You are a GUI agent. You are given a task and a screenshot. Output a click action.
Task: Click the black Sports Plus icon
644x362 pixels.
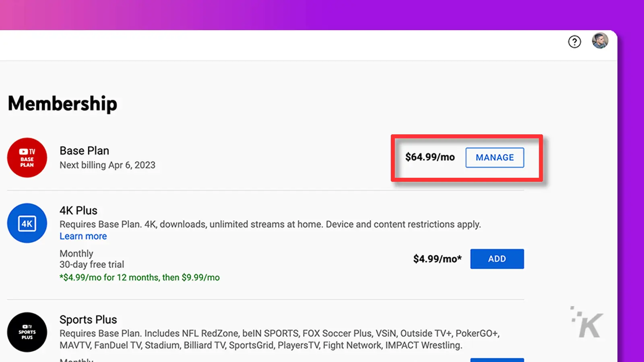(27, 332)
